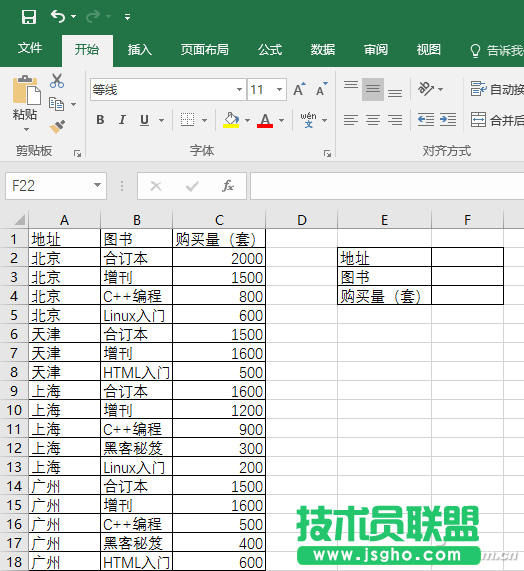The width and height of the screenshot is (524, 571).
Task: Click Increase Indent icon
Action: coord(448,120)
